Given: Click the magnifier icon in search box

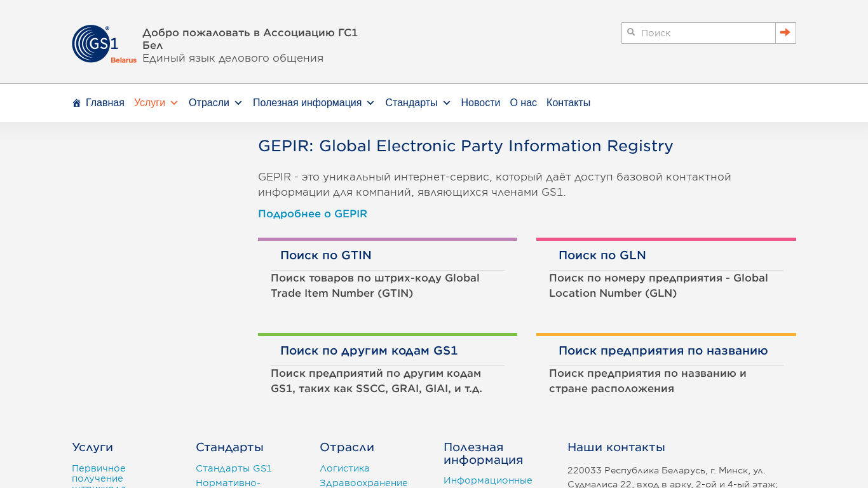Looking at the screenshot, I should pos(631,32).
